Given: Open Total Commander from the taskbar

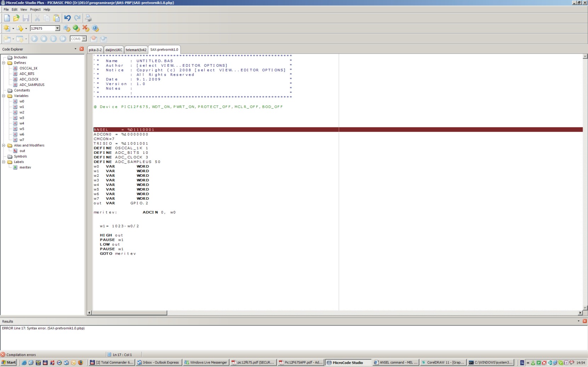Looking at the screenshot, I should 112,362.
